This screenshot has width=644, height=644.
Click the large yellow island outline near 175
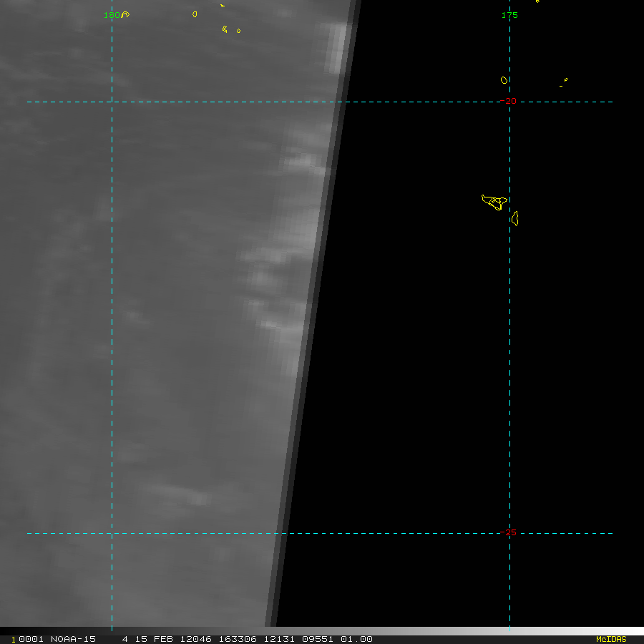(x=494, y=202)
